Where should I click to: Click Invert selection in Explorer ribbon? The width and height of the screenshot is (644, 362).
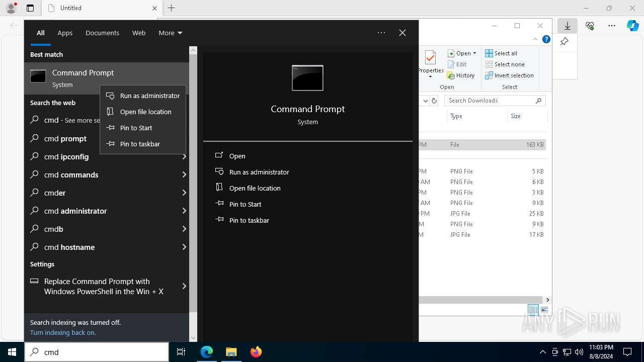pyautogui.click(x=510, y=75)
